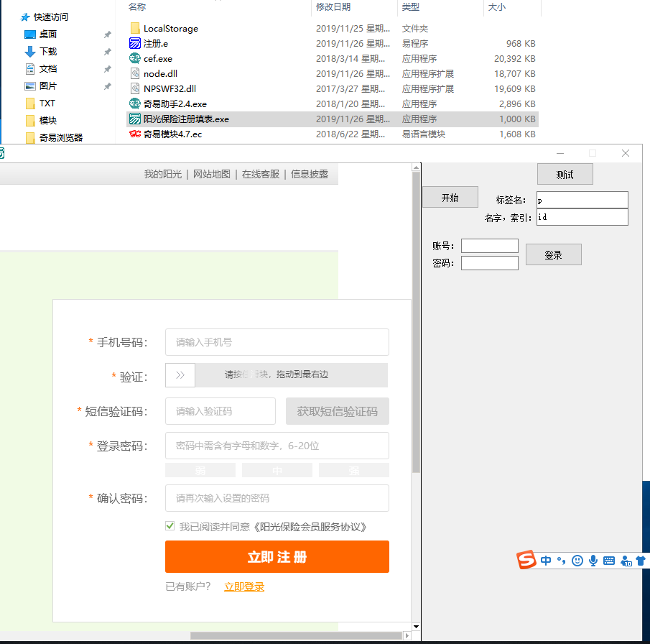Click the 快速访问 star icon
This screenshot has width=650, height=644.
pos(25,17)
